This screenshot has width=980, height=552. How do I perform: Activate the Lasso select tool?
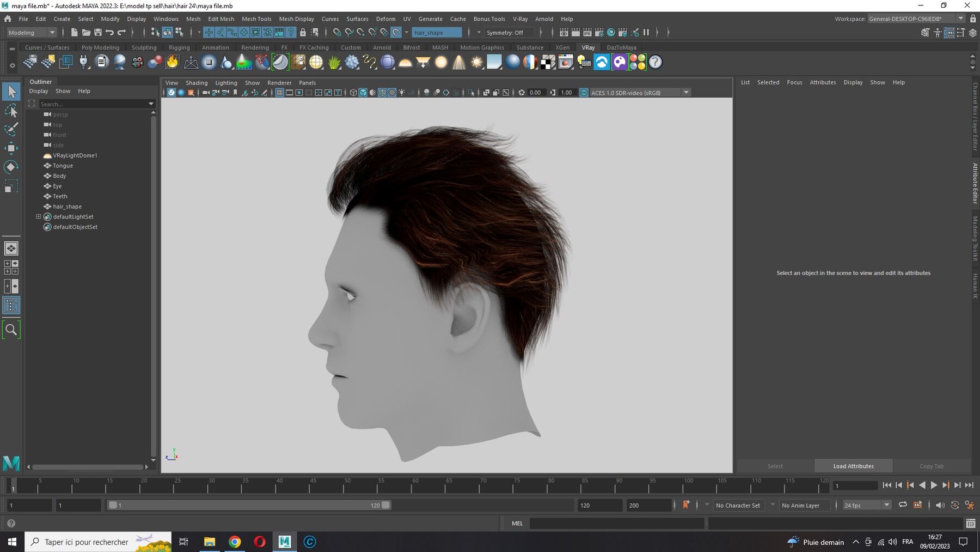[x=11, y=111]
